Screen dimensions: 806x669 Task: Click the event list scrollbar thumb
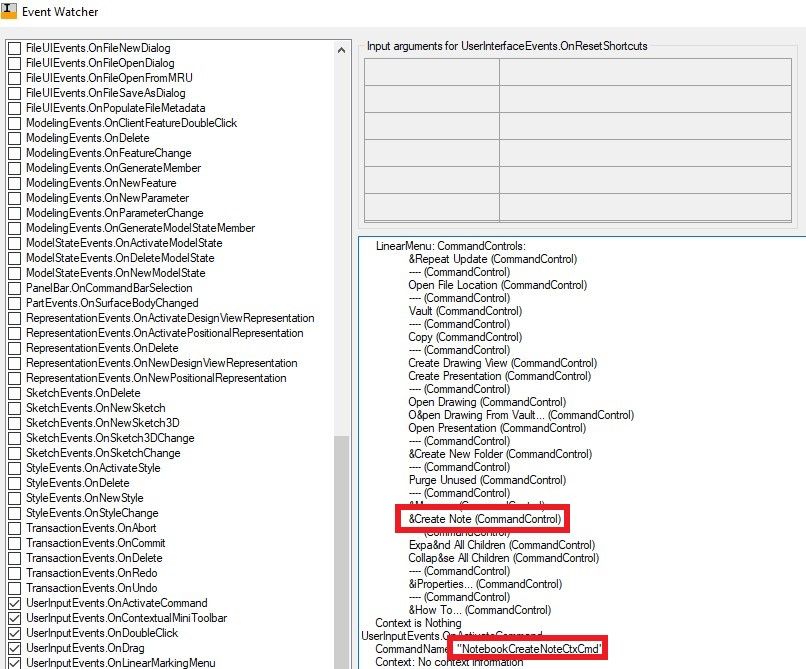(341, 553)
